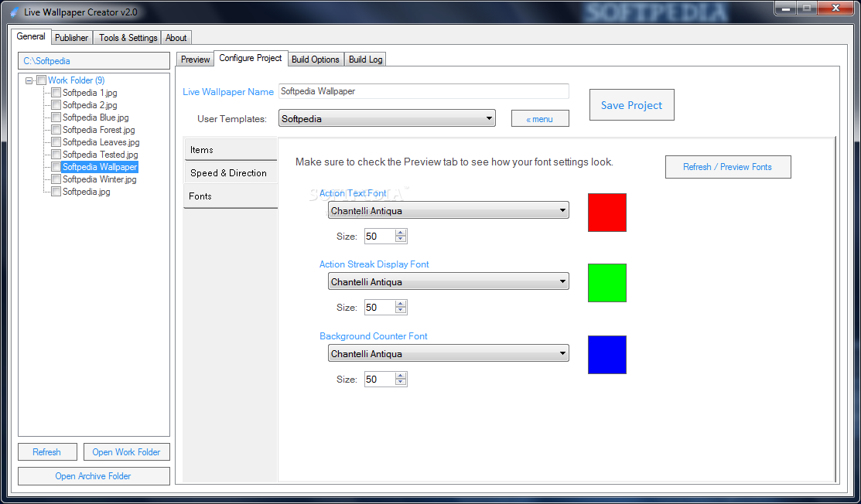Viewport: 861px width, 504px height.
Task: Open the Build Options tab
Action: pos(315,60)
